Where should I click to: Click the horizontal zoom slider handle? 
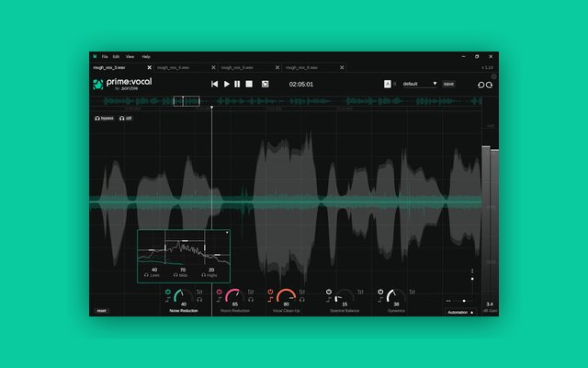point(464,301)
